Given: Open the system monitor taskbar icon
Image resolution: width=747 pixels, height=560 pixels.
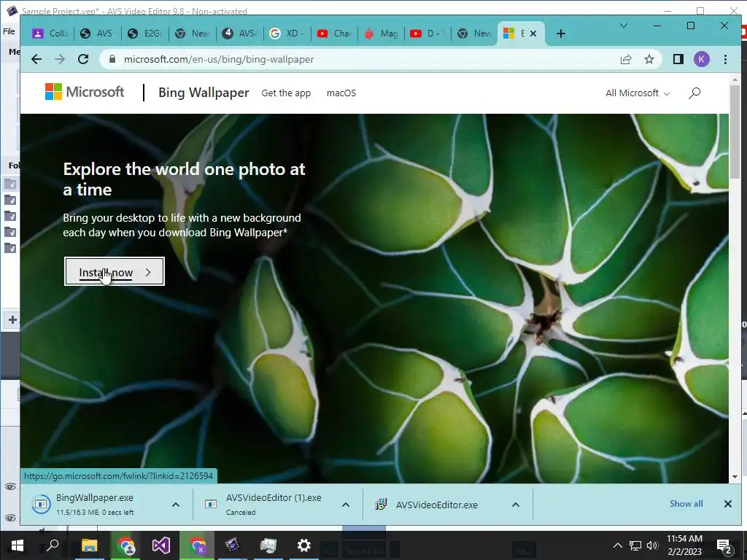Looking at the screenshot, I should point(268,545).
